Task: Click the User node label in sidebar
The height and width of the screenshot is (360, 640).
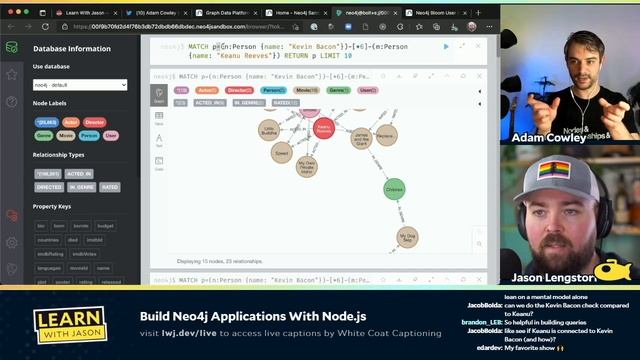Action: (111, 136)
